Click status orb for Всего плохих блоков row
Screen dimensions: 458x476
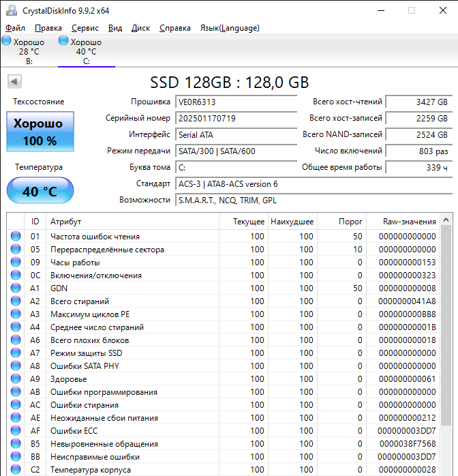[16, 340]
